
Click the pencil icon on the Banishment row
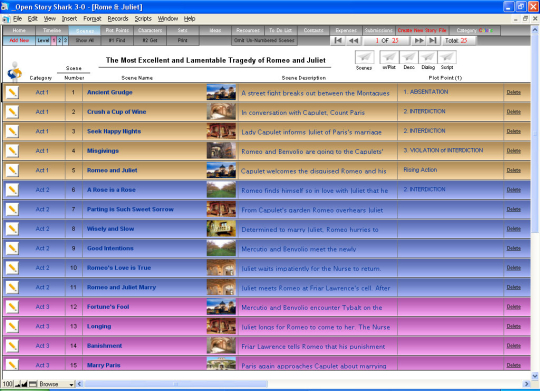(12, 346)
